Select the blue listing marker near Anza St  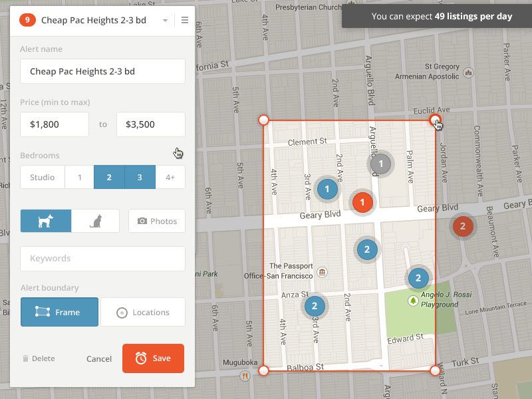pyautogui.click(x=315, y=307)
